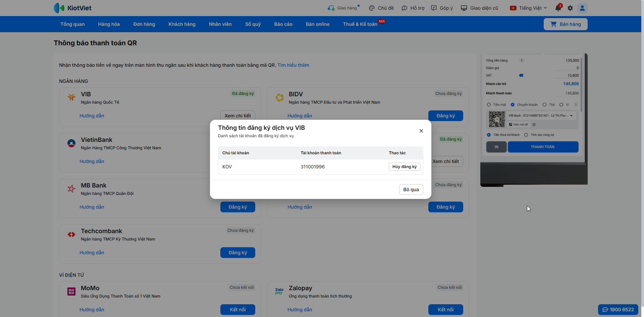Open Báo cáo menu
Viewport: 644px width, 317px height.
(283, 24)
